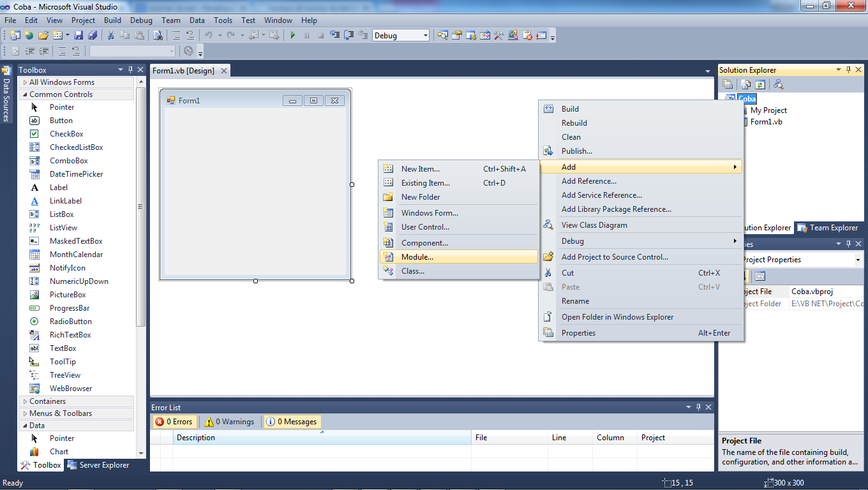Click the Save toolbar icon
The height and width of the screenshot is (490, 868).
[79, 36]
